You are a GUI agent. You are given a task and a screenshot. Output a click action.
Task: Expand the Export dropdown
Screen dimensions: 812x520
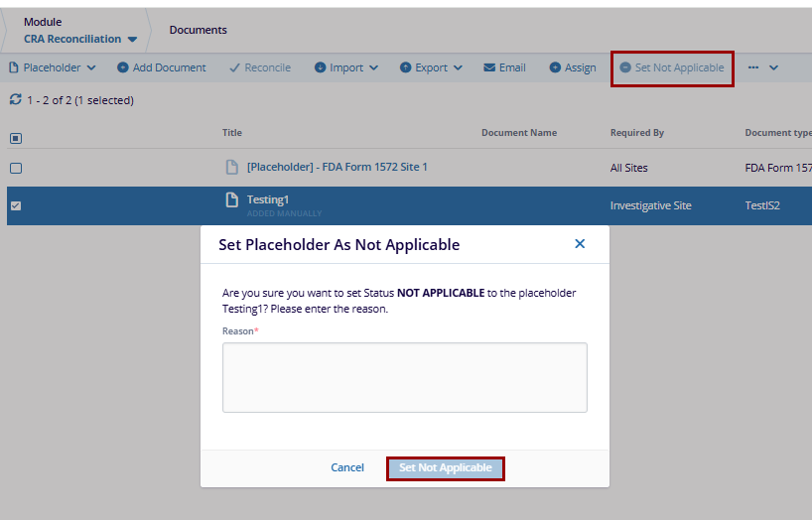tap(432, 67)
